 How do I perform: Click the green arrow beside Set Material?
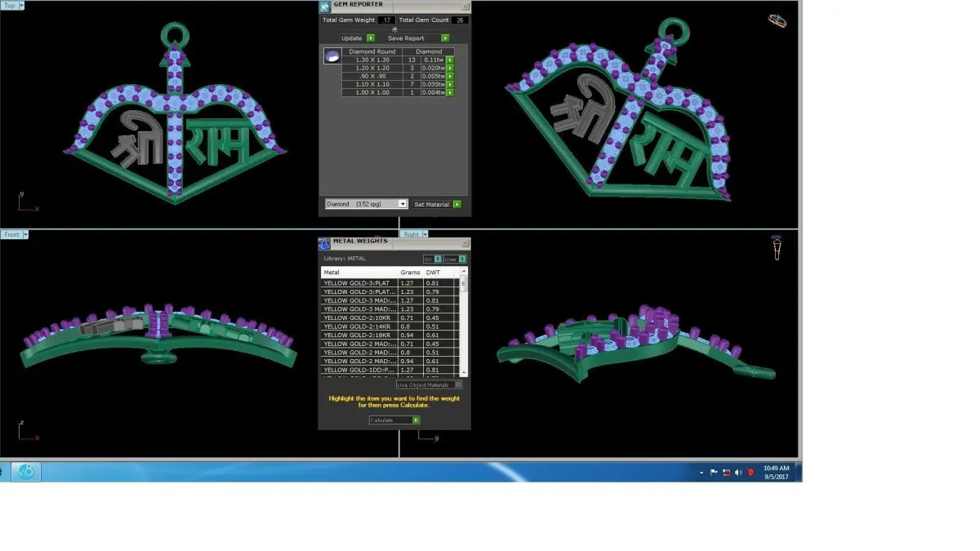click(457, 204)
